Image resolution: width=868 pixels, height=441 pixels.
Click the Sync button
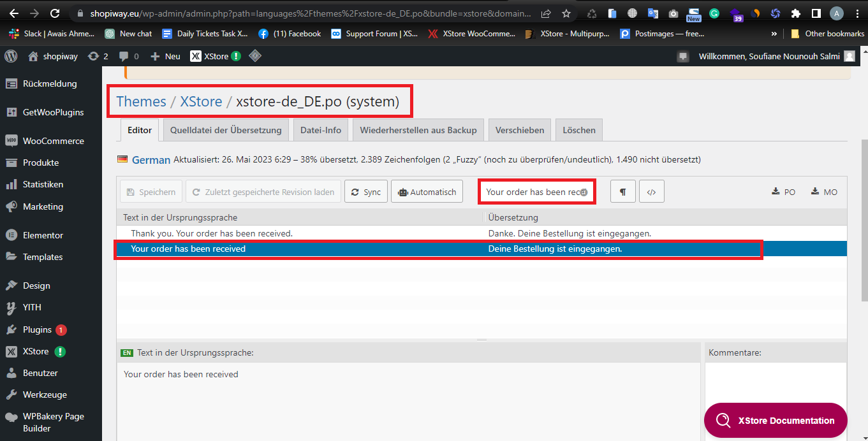[x=366, y=192]
